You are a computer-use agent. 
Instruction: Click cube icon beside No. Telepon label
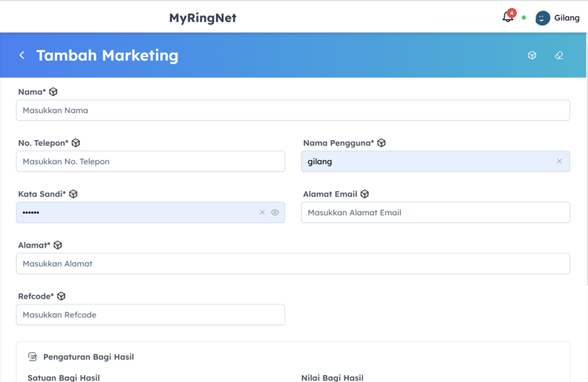click(76, 143)
